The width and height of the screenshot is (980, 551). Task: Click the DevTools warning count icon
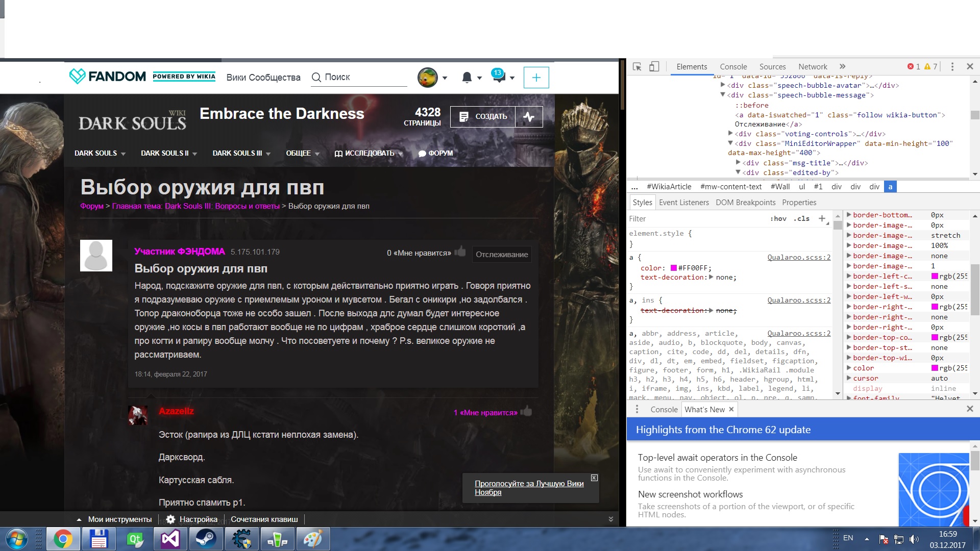(x=927, y=66)
